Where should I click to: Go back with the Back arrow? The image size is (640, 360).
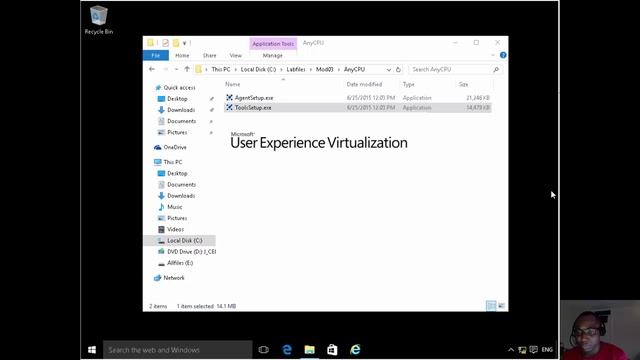click(152, 69)
